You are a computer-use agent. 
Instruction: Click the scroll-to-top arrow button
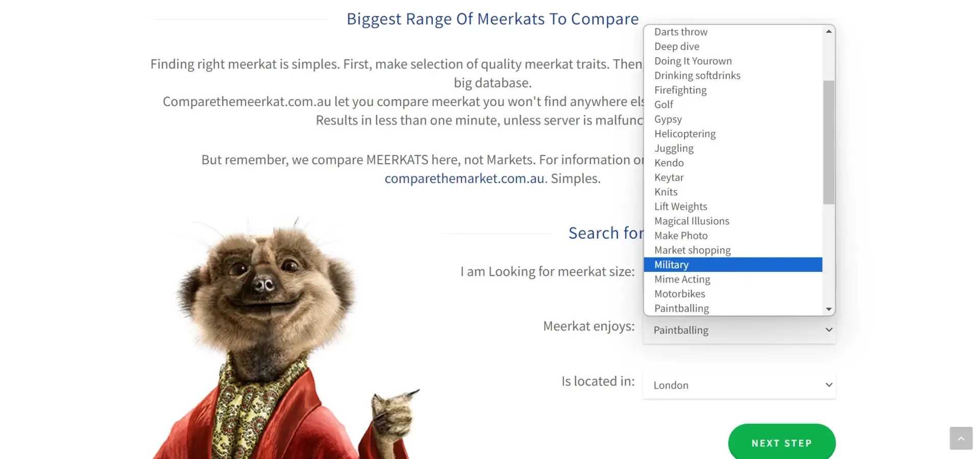[961, 438]
